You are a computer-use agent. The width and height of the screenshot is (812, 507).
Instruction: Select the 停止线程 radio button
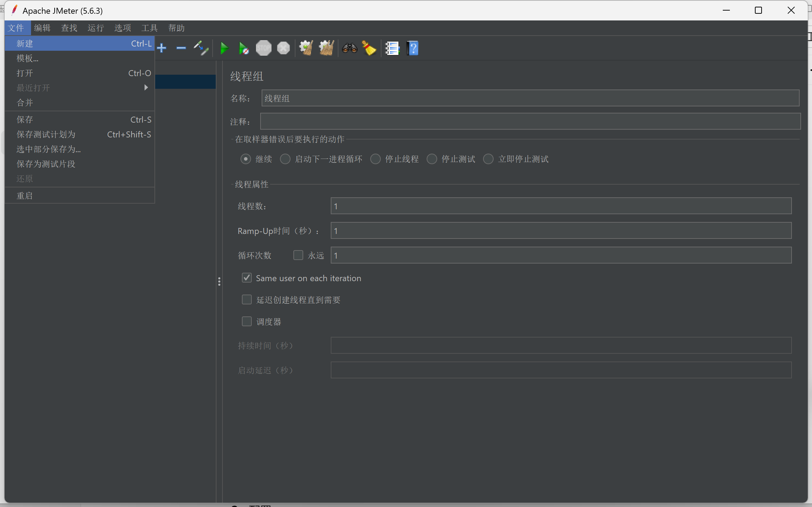[376, 159]
